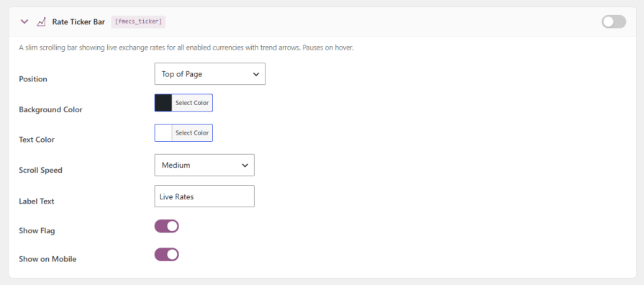Click the Rate Ticker Bar heading
644x285 pixels.
(x=78, y=22)
